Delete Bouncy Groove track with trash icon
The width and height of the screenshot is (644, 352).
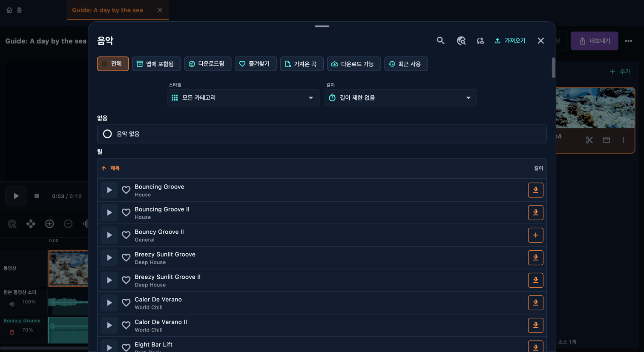pyautogui.click(x=12, y=332)
